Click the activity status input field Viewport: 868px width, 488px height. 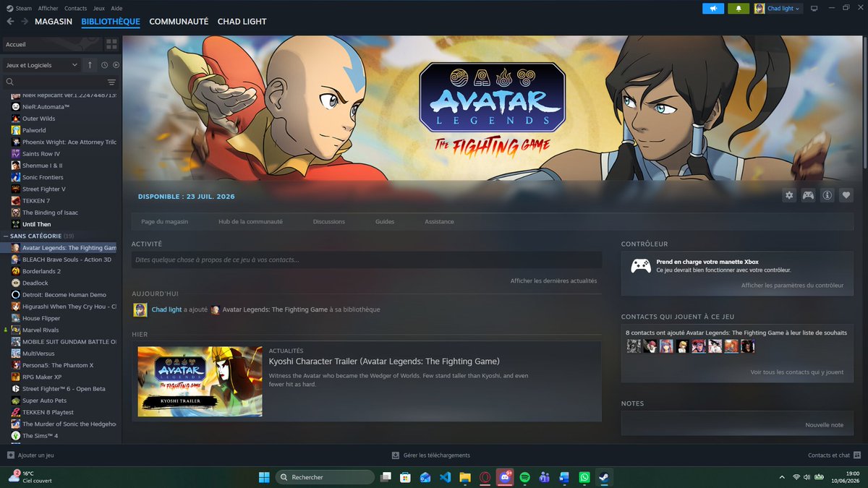366,260
